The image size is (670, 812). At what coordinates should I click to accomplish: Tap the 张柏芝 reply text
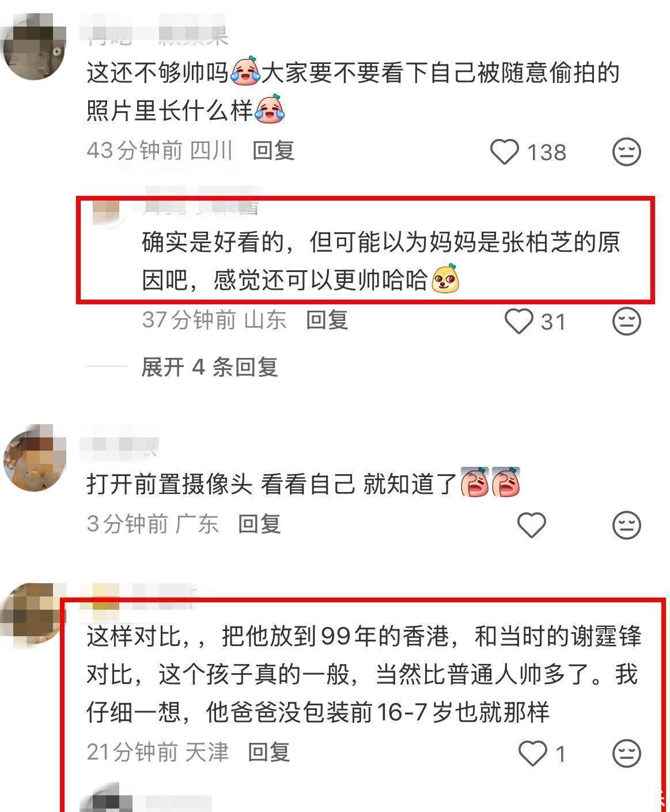point(381,261)
